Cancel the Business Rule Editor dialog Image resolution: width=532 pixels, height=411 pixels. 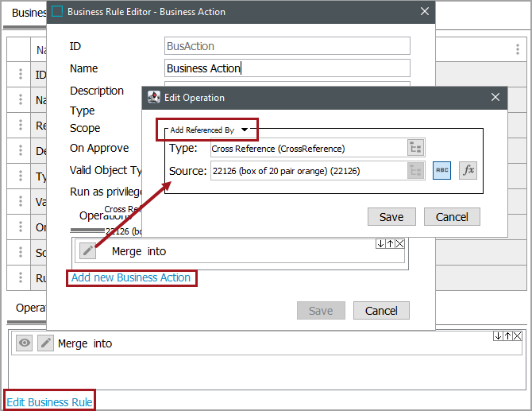(381, 311)
